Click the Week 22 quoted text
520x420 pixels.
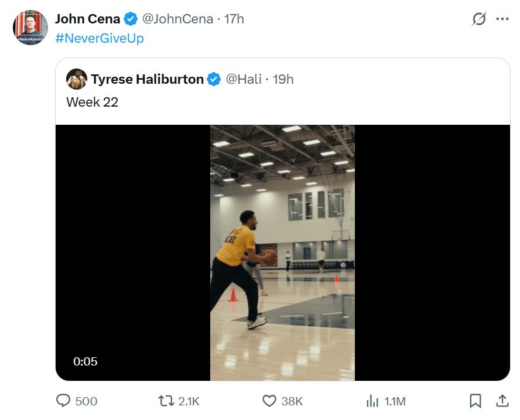(93, 102)
